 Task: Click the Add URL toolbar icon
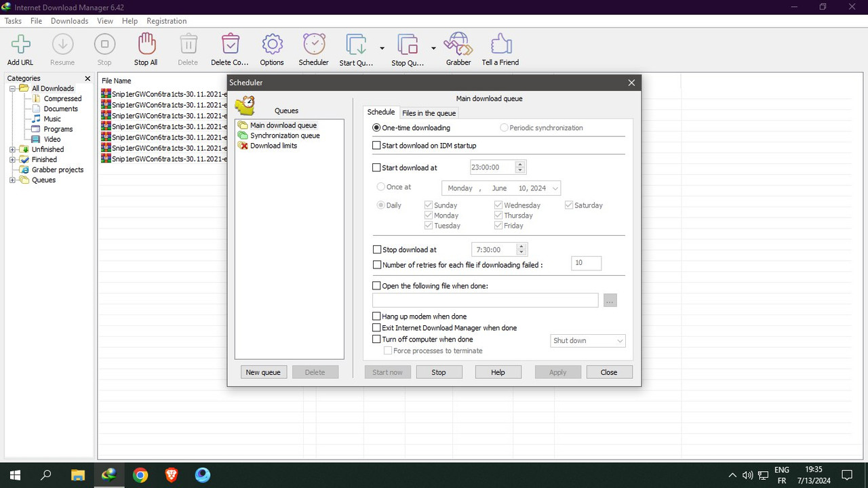20,45
